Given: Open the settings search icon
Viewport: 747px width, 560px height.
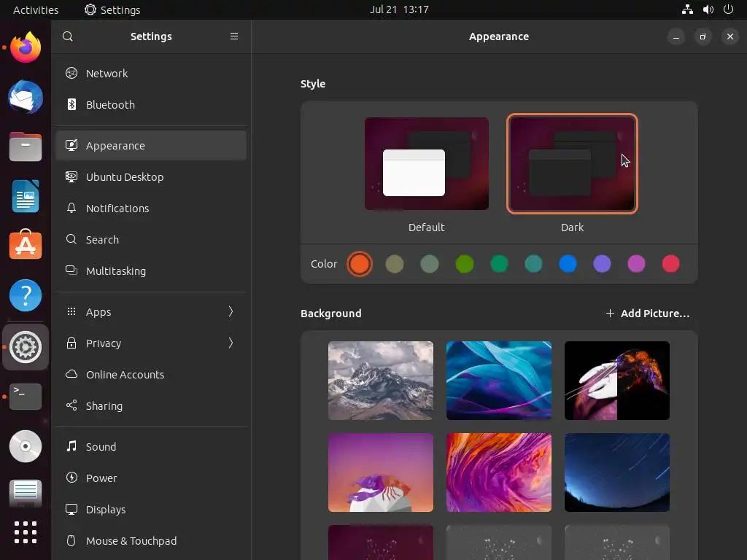Looking at the screenshot, I should pyautogui.click(x=68, y=36).
